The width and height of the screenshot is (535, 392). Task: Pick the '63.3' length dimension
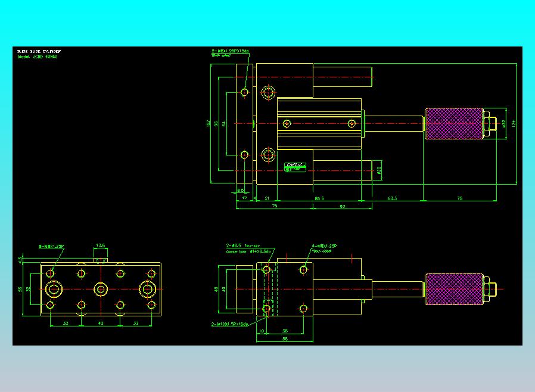coord(392,198)
